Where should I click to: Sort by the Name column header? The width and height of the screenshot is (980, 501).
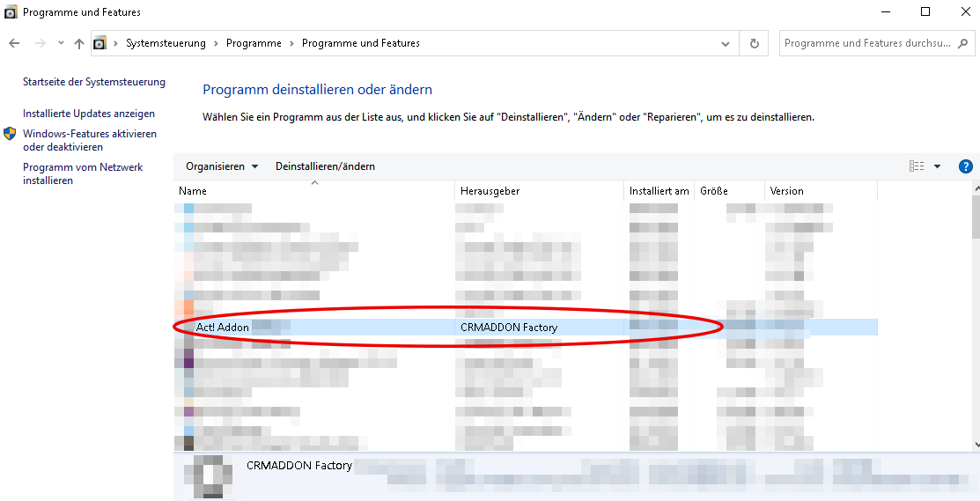(x=314, y=191)
